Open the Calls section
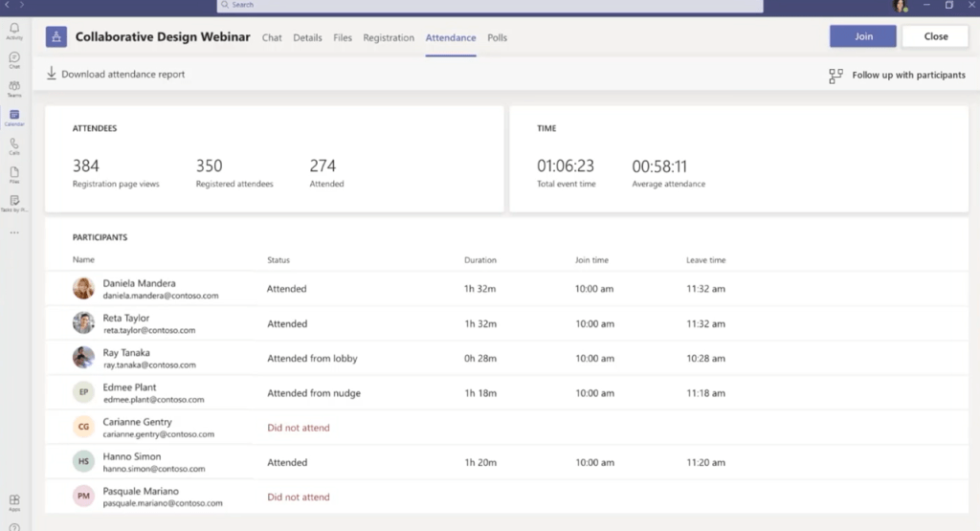 coord(14,144)
